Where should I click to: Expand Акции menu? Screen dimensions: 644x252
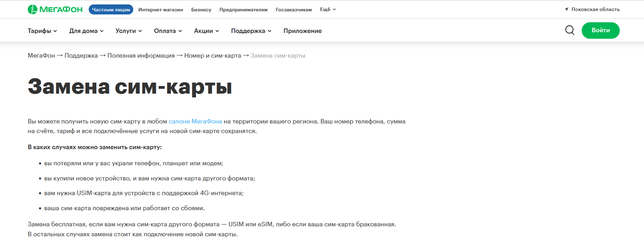point(207,31)
